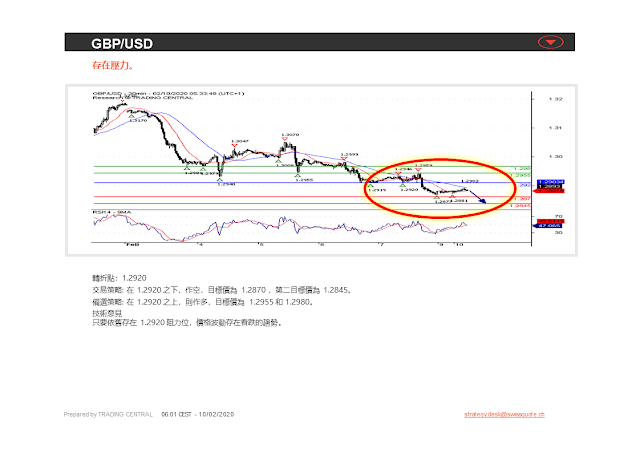The height and width of the screenshot is (453, 640).
Task: Click 'Prepared by TRADING CENTRAL' footer text
Action: point(108,414)
